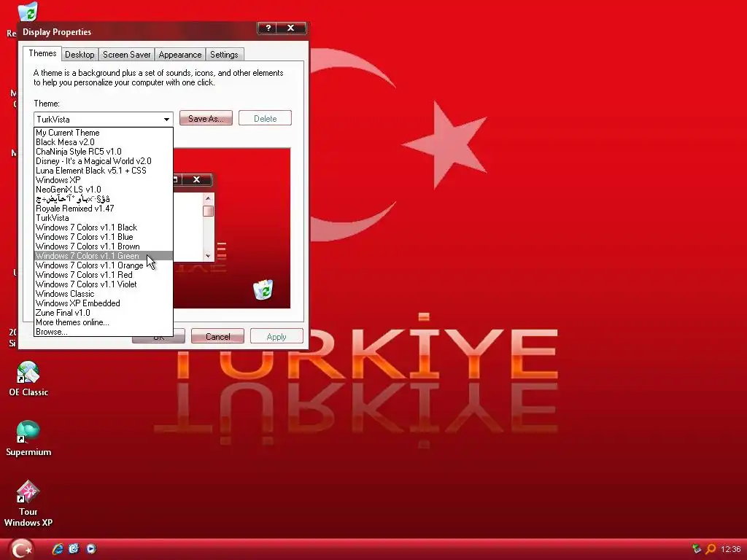Image resolution: width=747 pixels, height=560 pixels.
Task: Open the OE Classic desktop shortcut
Action: pyautogui.click(x=28, y=378)
